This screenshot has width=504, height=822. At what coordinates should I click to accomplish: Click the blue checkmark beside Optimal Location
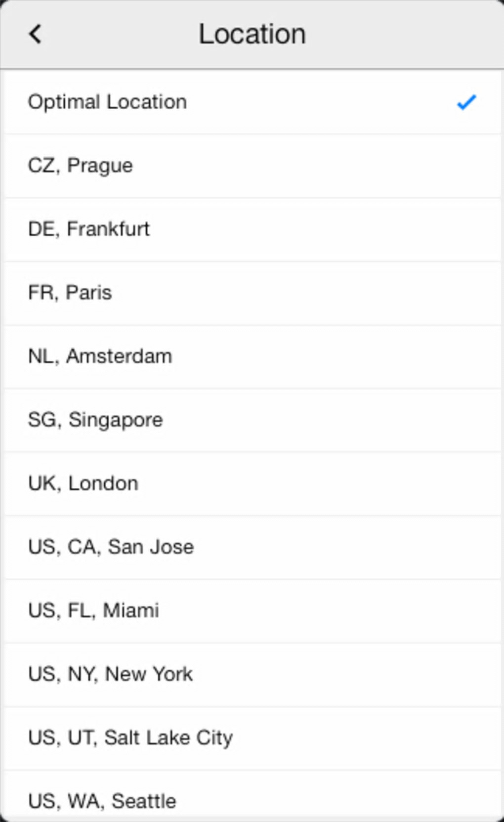(x=466, y=102)
